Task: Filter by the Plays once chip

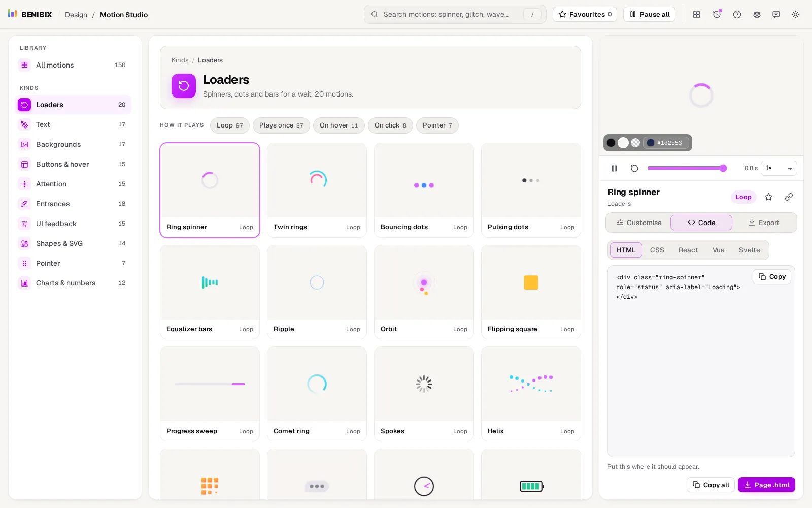Action: (x=281, y=125)
